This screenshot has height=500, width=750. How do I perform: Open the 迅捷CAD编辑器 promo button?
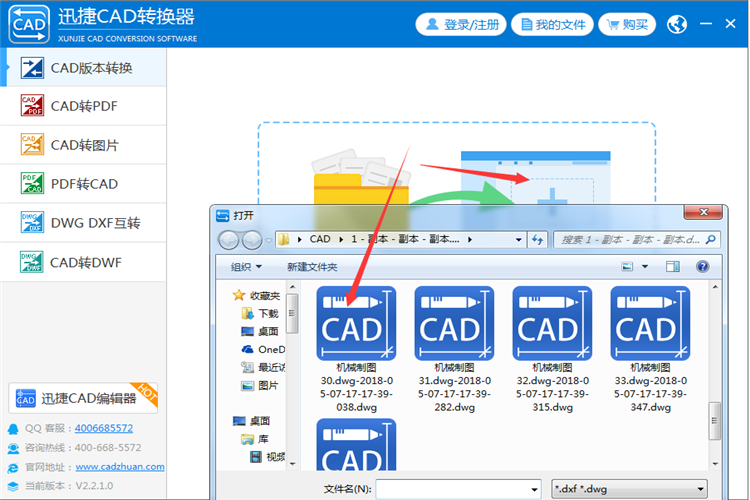click(x=83, y=398)
